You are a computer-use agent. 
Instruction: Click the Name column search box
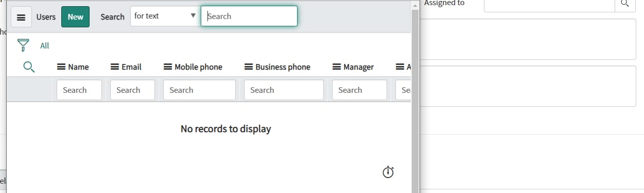[79, 90]
